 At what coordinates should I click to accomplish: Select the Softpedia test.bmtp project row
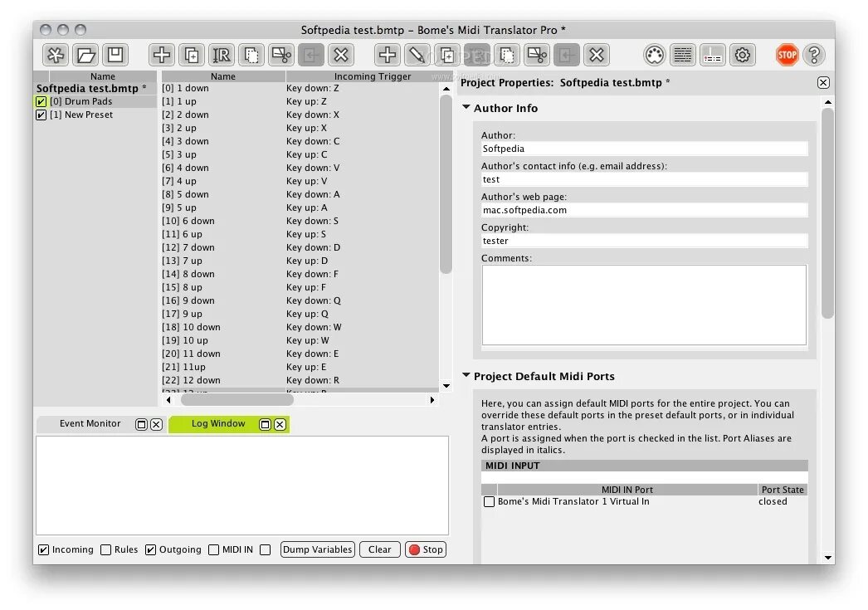[95, 89]
